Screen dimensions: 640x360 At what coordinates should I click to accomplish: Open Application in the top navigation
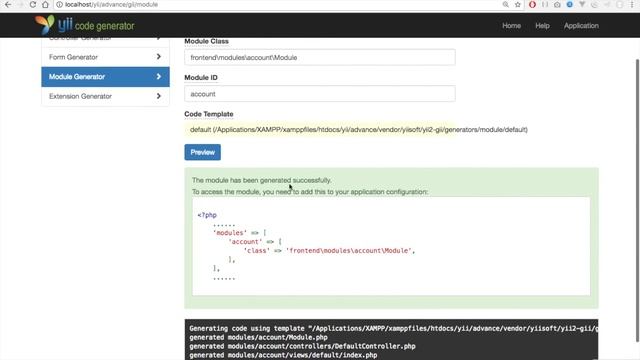click(581, 25)
